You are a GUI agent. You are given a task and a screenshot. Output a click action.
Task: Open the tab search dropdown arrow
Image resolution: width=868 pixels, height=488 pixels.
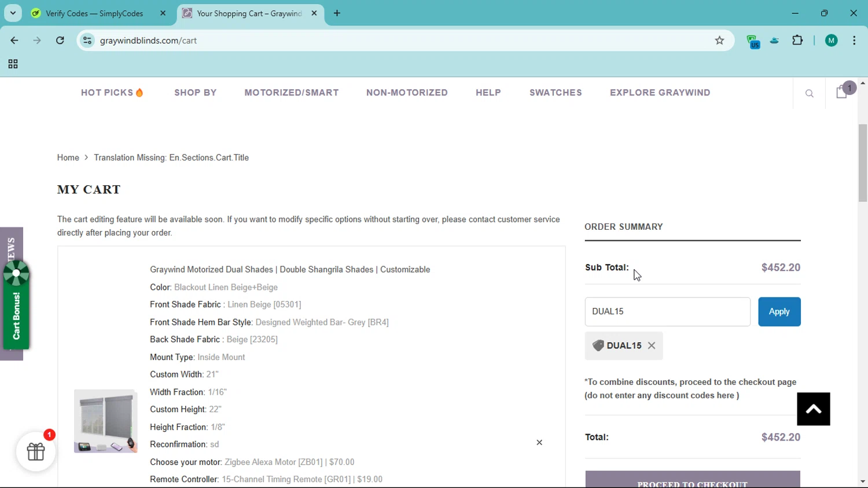13,13
